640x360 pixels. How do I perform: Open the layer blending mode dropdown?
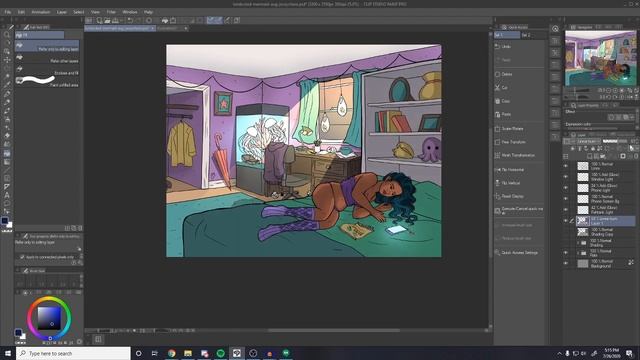587,141
